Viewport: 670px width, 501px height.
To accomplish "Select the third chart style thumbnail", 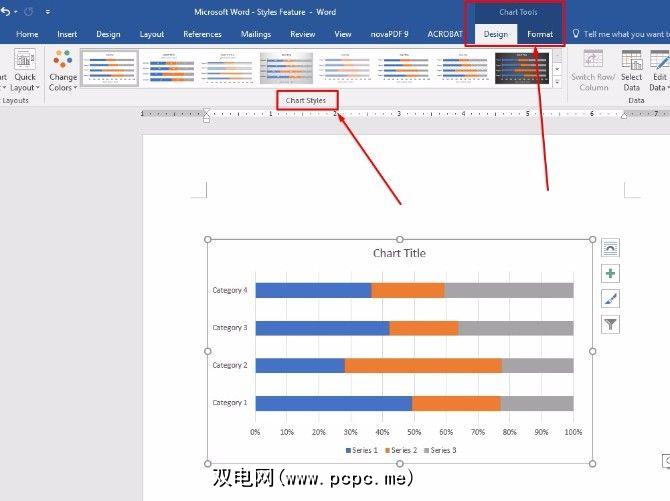I will coord(227,68).
